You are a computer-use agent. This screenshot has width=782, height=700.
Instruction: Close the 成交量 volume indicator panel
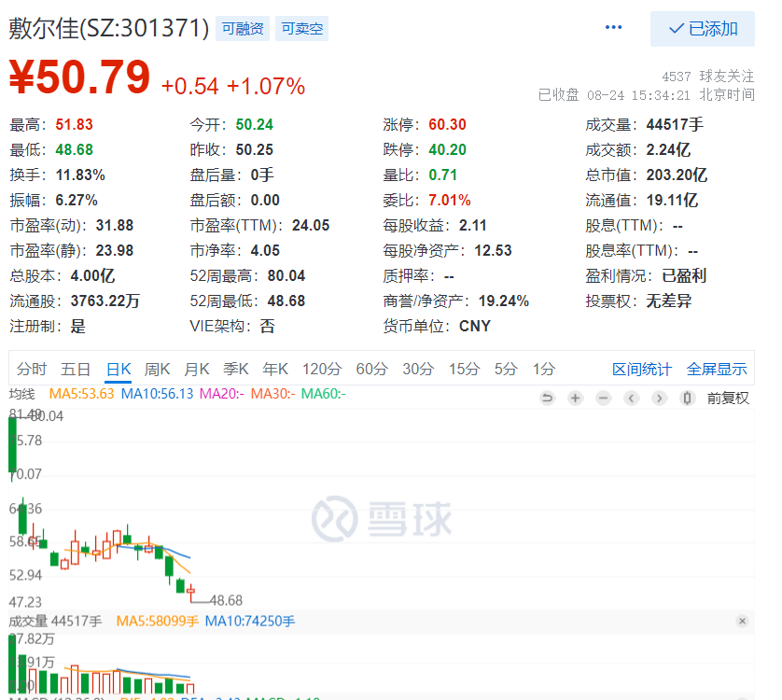742,622
